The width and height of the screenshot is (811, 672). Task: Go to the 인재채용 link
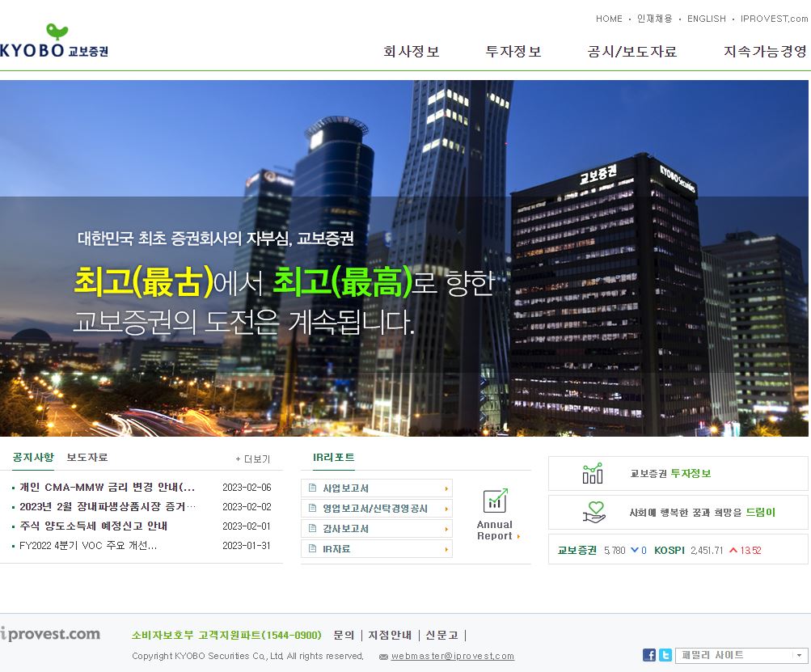(654, 19)
